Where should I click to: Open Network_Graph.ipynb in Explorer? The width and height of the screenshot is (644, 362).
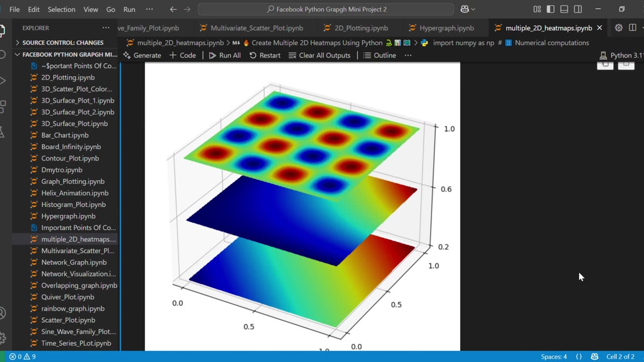(74, 262)
